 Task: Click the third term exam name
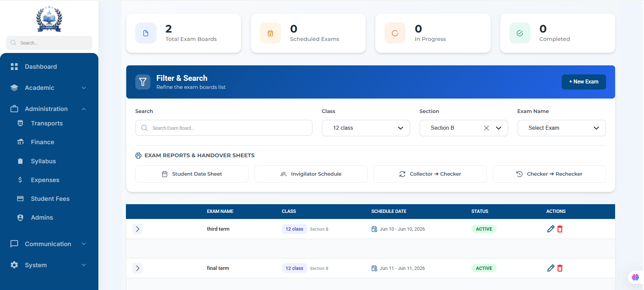pyautogui.click(x=218, y=229)
